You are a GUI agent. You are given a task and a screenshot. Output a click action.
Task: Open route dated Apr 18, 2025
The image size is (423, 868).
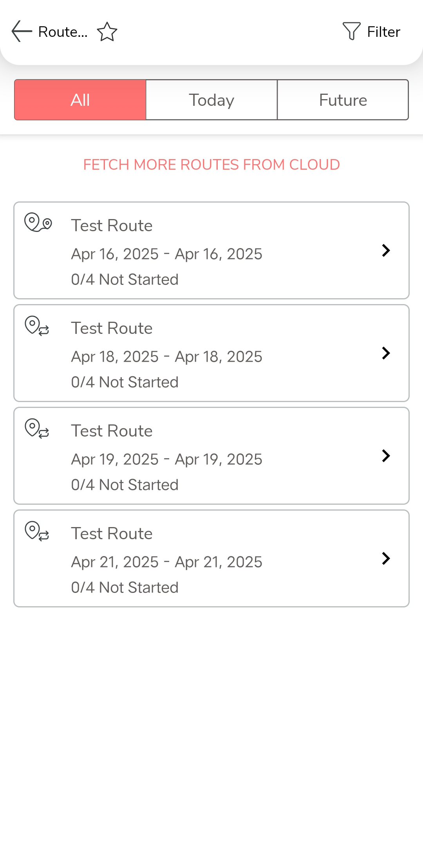166,357
